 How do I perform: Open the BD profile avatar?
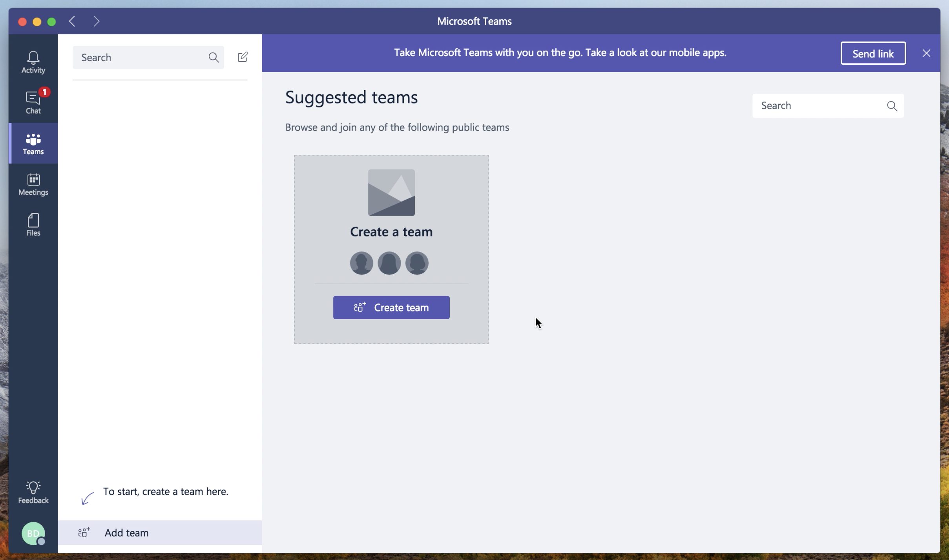(x=33, y=533)
